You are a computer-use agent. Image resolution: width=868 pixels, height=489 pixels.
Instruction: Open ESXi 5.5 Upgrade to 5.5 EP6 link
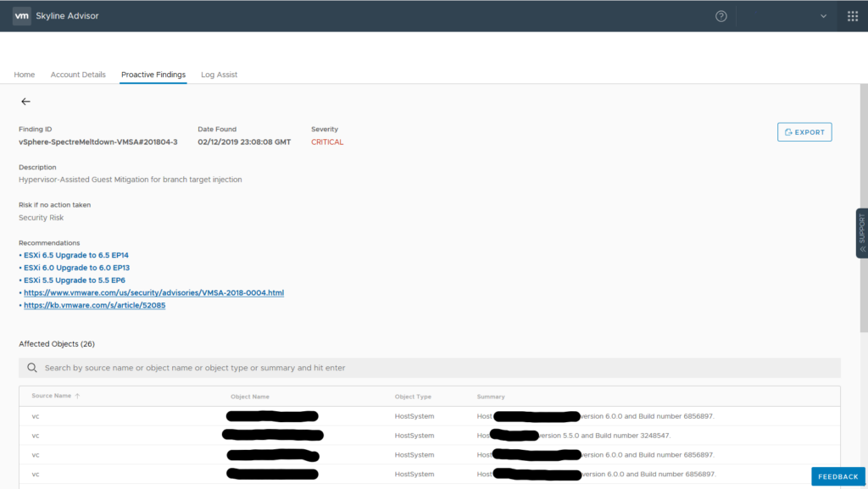tap(75, 281)
